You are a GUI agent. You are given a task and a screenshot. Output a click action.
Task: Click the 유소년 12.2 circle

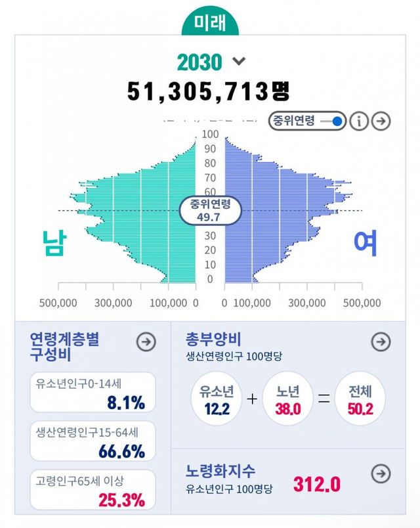pyautogui.click(x=217, y=399)
